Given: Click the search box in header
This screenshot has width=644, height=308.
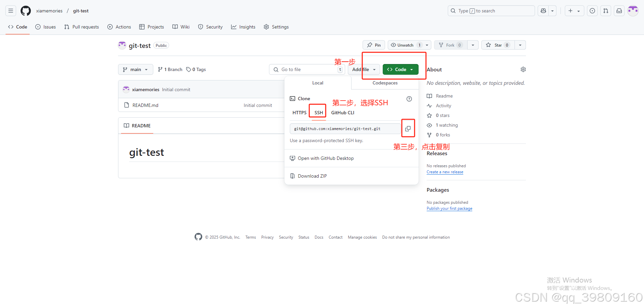Looking at the screenshot, I should 491,11.
